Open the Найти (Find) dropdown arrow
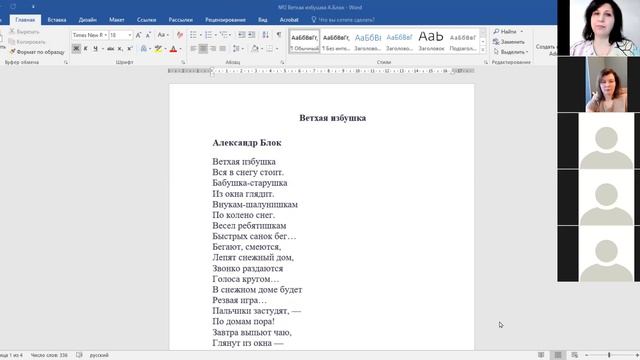Viewport: 640px width, 360px height. pos(522,31)
